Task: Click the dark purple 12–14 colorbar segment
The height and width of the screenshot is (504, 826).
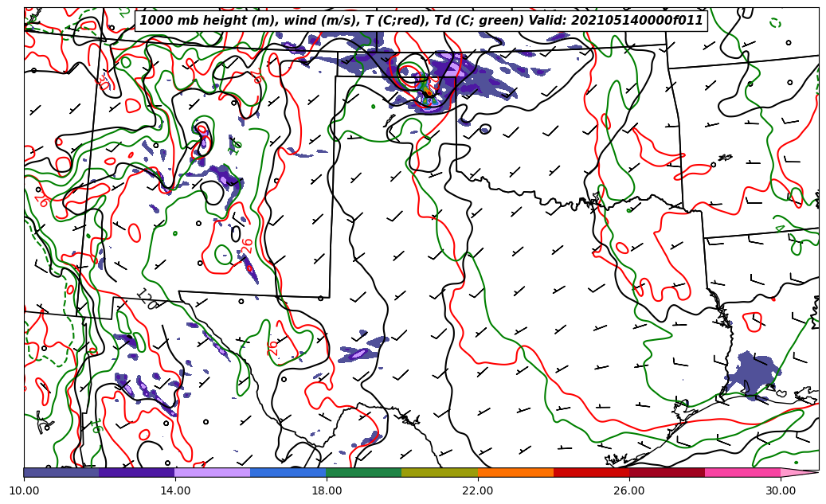Action: coord(137,472)
